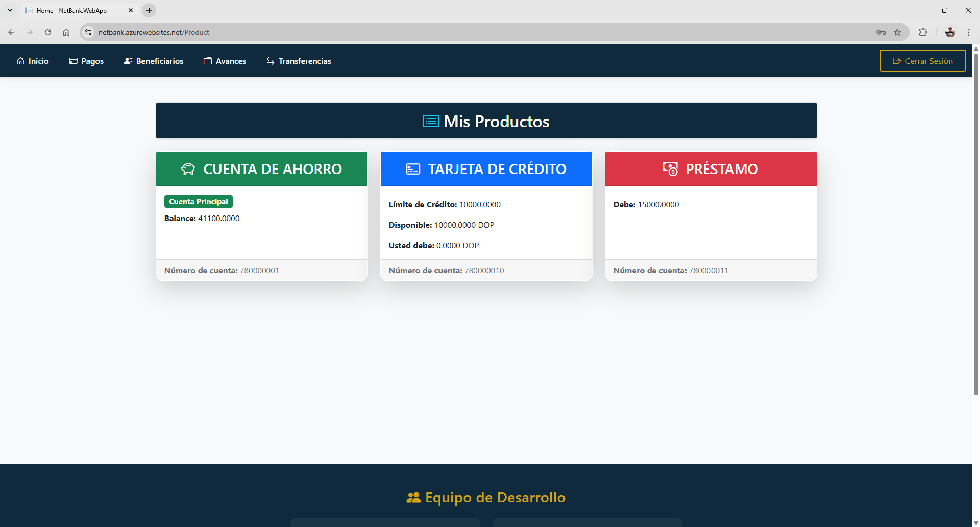
Task: Click the password key icon in address bar
Action: [881, 32]
